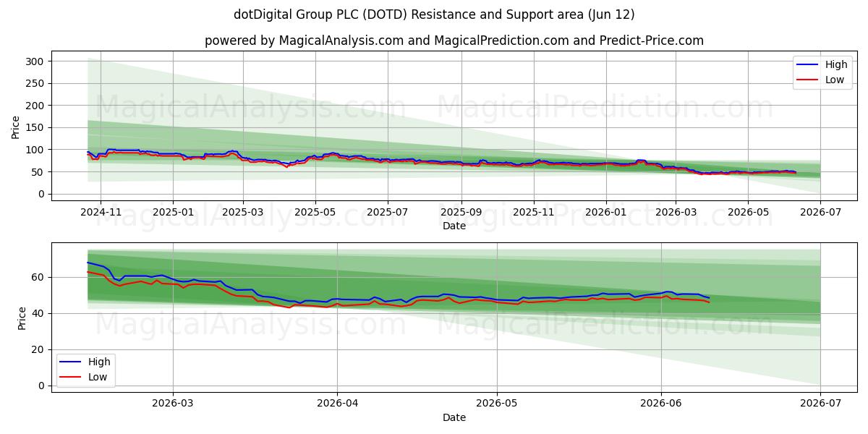The image size is (868, 434).
Task: Click the top chart's 'Price' y-axis label
Action: coord(16,127)
